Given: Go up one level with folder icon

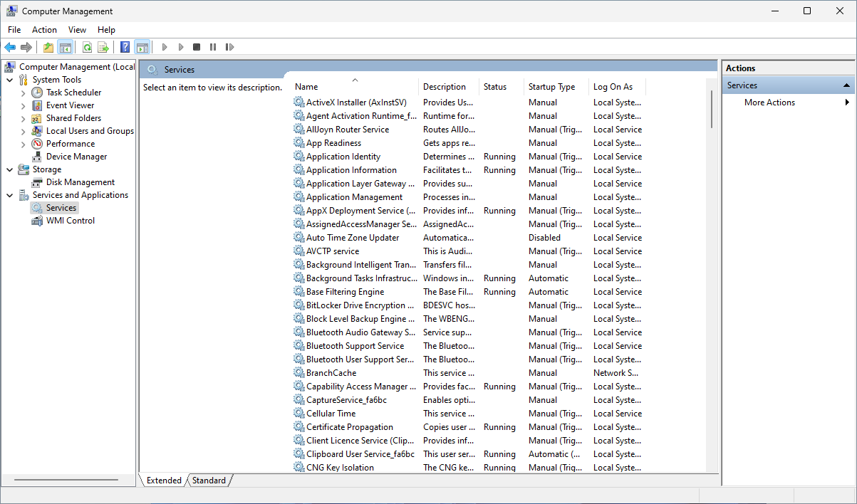Looking at the screenshot, I should pyautogui.click(x=48, y=47).
